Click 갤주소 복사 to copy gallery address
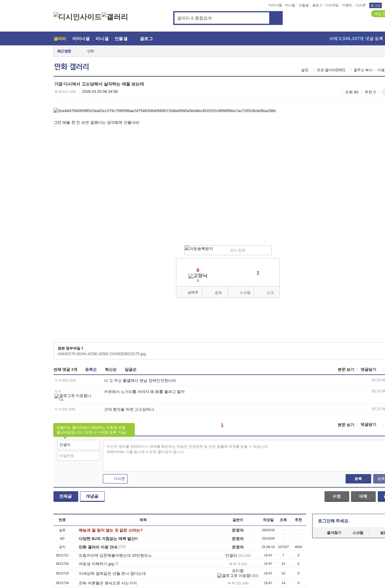This screenshot has width=385, height=588. point(363,70)
